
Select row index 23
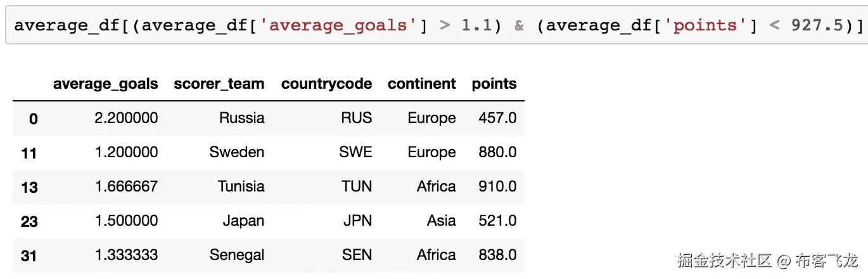click(29, 221)
